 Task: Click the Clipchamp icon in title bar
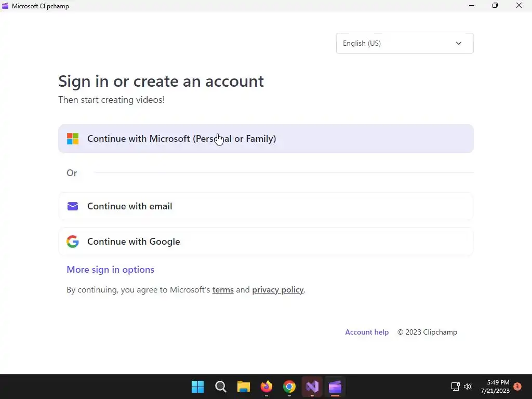tap(5, 6)
